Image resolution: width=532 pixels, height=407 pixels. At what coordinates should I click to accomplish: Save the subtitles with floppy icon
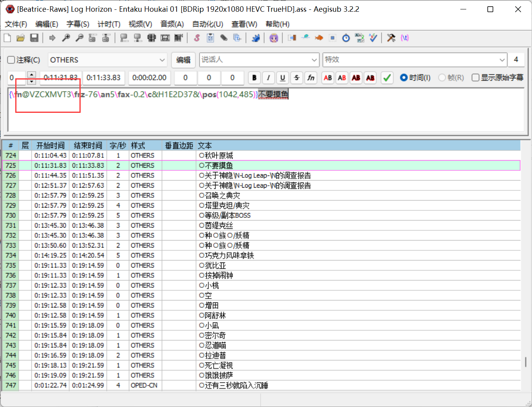click(34, 38)
